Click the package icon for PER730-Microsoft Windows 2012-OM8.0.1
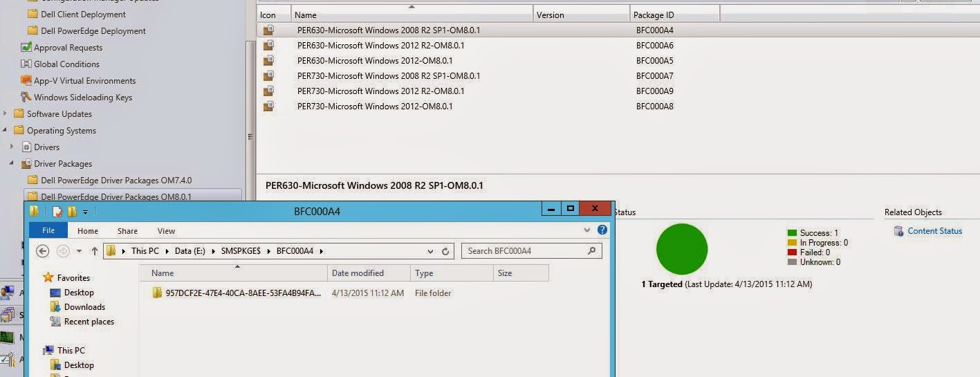 pos(268,107)
